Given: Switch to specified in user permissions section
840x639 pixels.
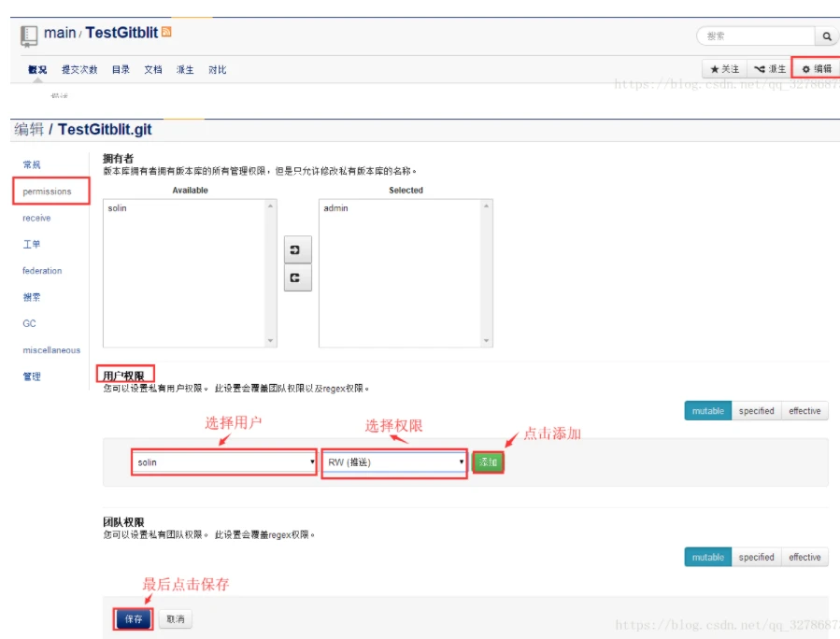Looking at the screenshot, I should [x=756, y=411].
